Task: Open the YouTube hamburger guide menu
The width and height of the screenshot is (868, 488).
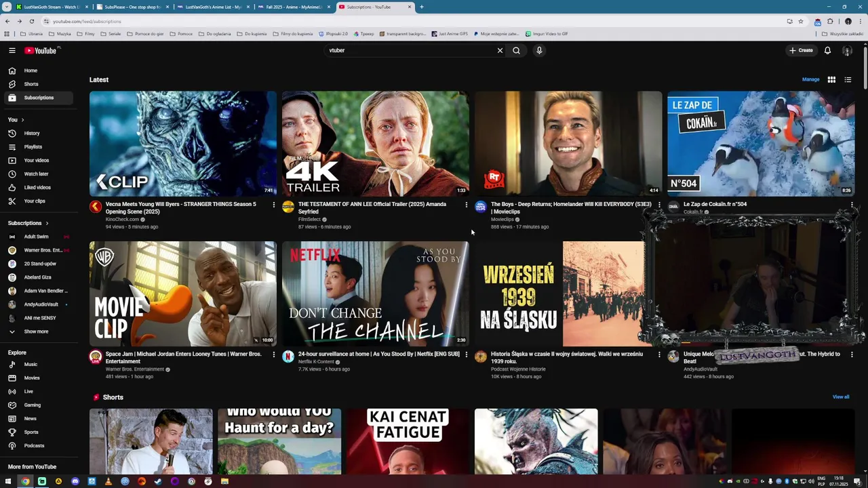Action: point(12,50)
